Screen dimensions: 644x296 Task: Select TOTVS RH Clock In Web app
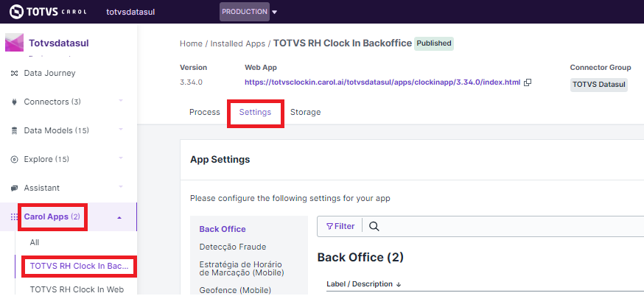pos(77,289)
